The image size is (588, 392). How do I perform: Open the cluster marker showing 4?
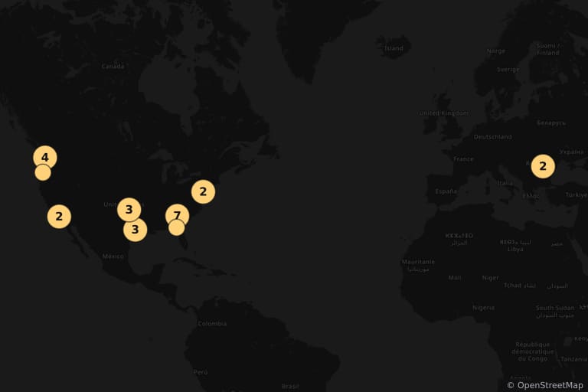[45, 158]
